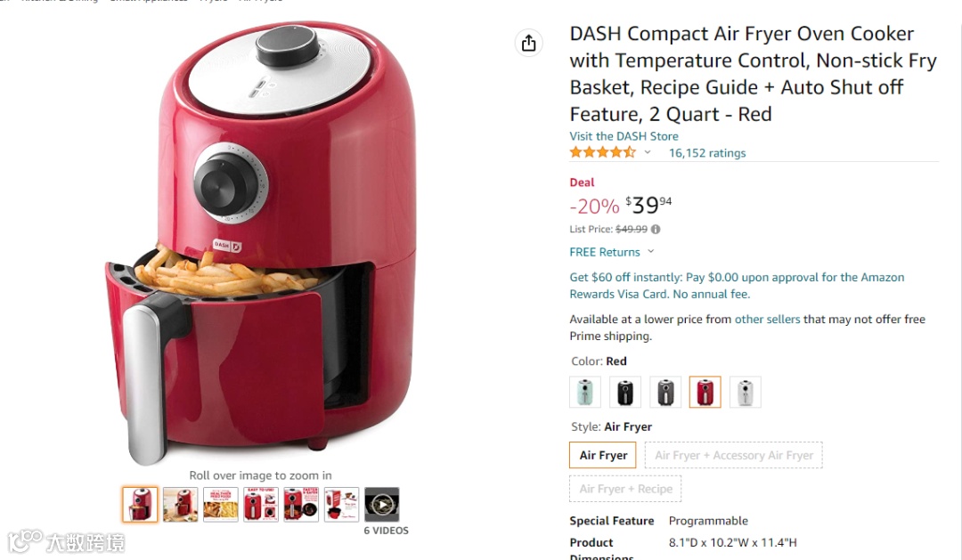This screenshot has width=962, height=560.
Task: Open the Visit the DASH Store link
Action: click(x=624, y=136)
